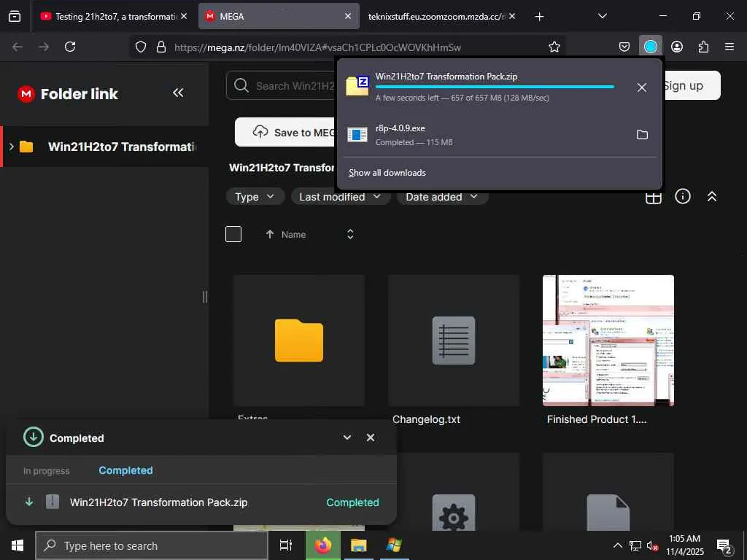Screen dimensions: 747x560
Task: Switch the file view layout icon
Action: point(653,197)
